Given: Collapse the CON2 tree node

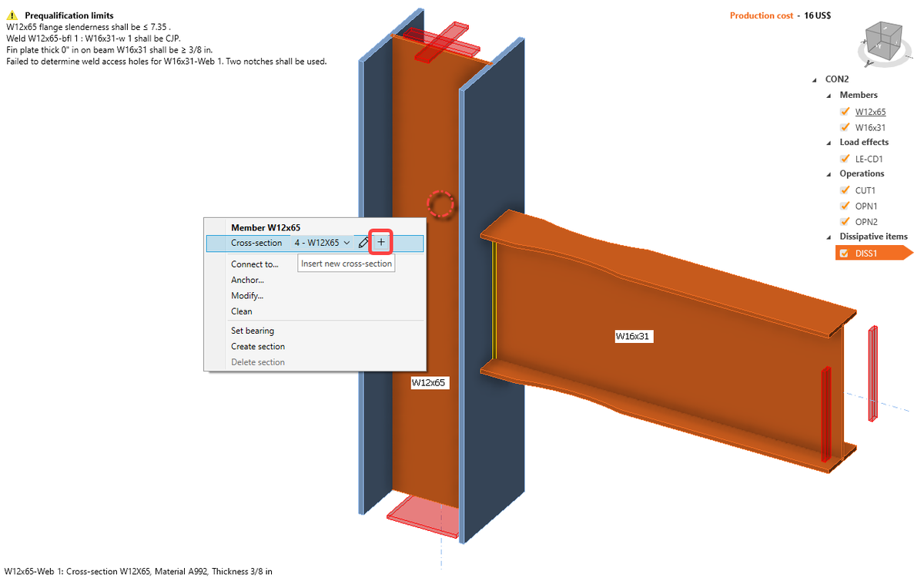Looking at the screenshot, I should [x=816, y=78].
